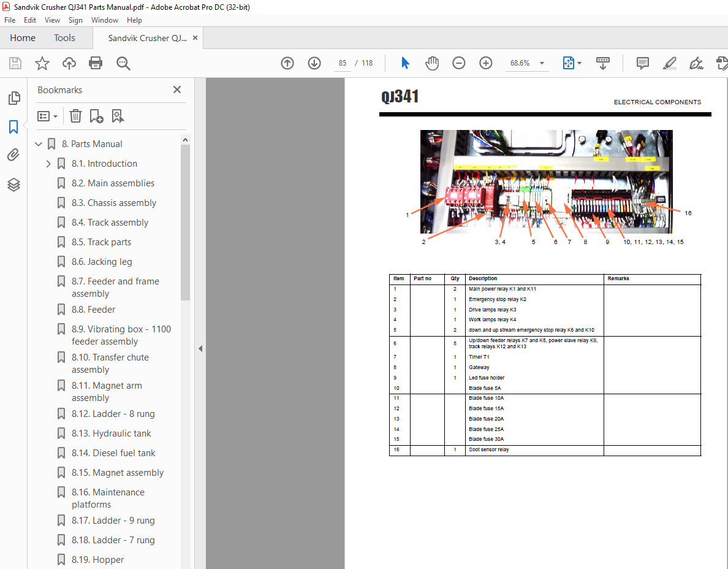Screen dimensions: 728x569
Task: Open the bookmark options dropdown
Action: click(47, 116)
